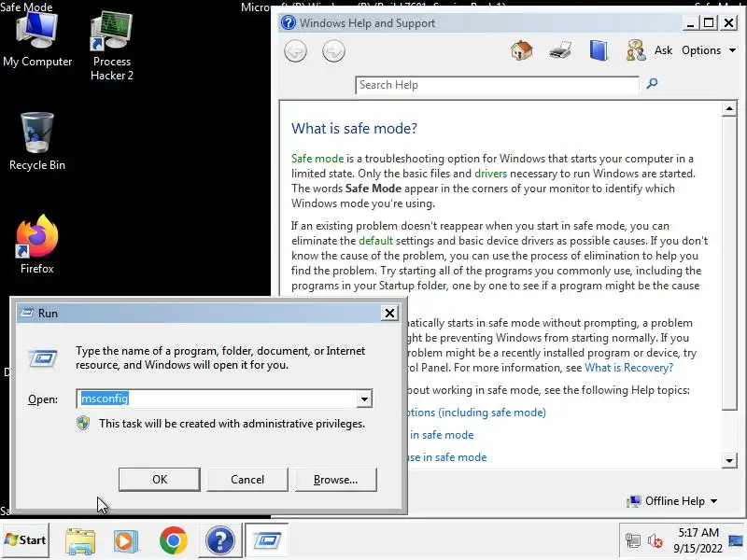Click Ask in the Help toolbar

click(663, 50)
